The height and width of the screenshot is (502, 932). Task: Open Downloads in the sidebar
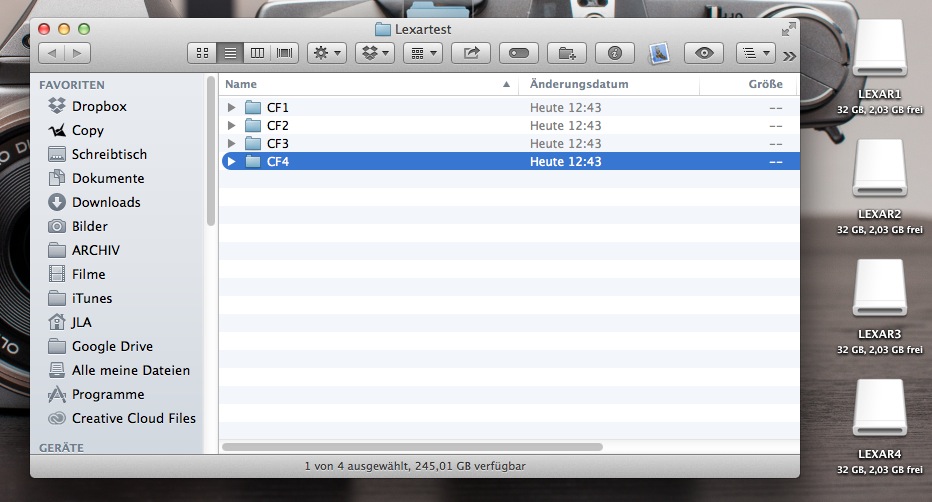105,202
